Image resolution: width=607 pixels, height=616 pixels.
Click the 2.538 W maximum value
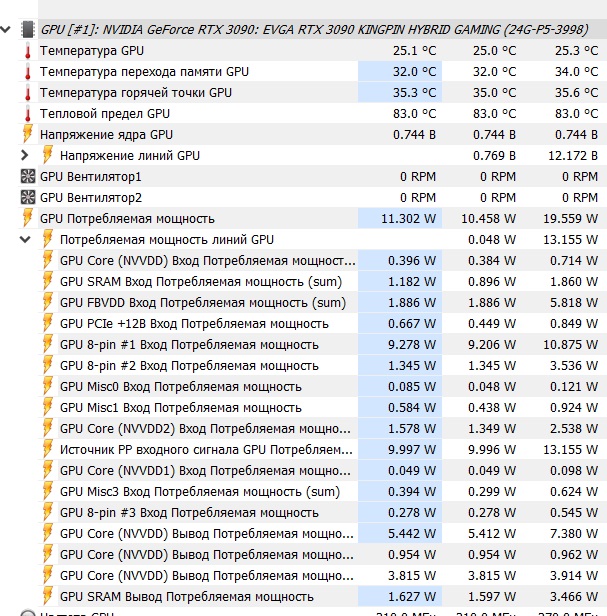pos(574,429)
